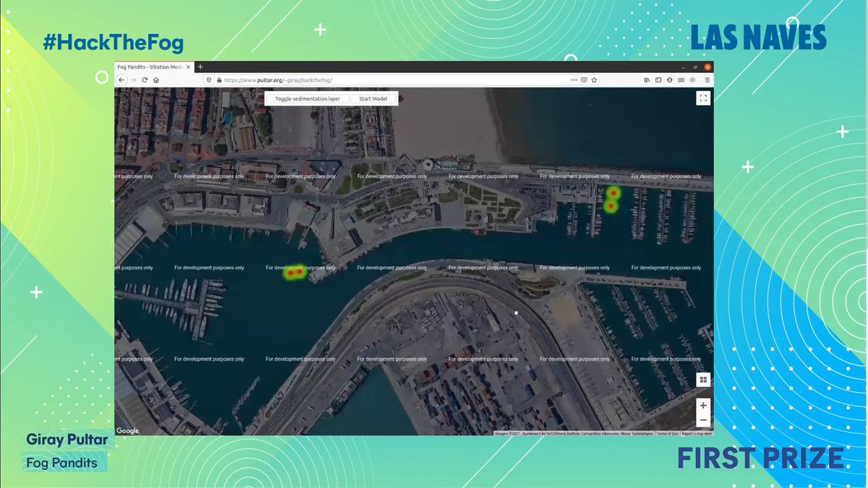Screen dimensions: 868x488
Task: Zoom in the map with plus button
Action: 703,405
